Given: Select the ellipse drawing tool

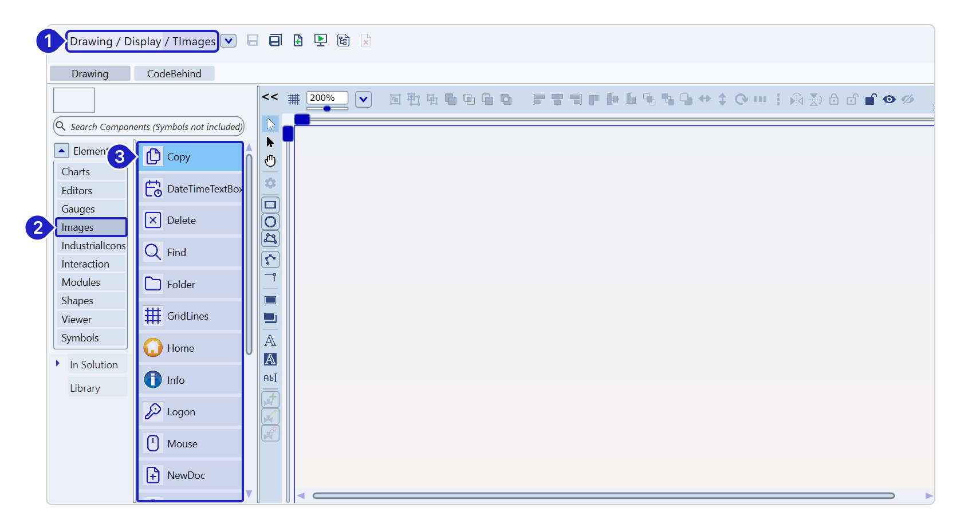Looking at the screenshot, I should pos(270,222).
